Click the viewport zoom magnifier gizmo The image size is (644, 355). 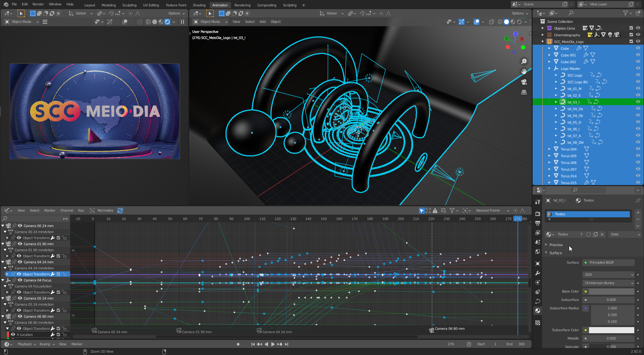tap(524, 61)
